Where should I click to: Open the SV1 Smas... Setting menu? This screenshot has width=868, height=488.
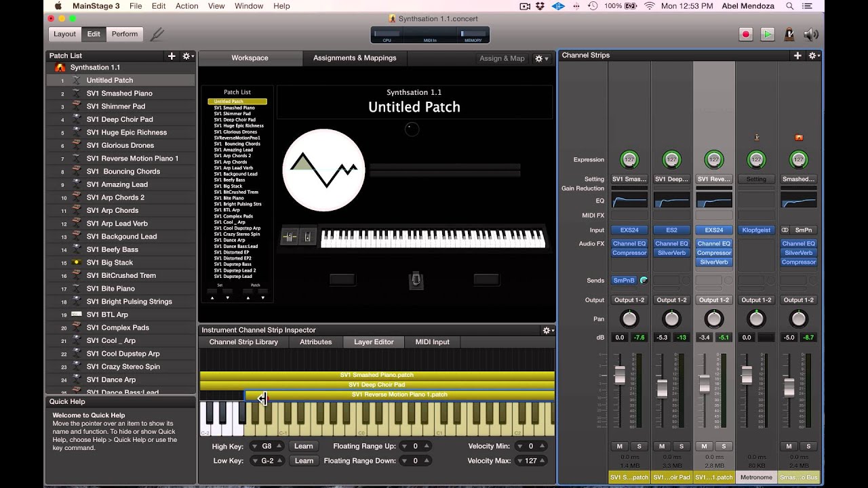pyautogui.click(x=629, y=179)
